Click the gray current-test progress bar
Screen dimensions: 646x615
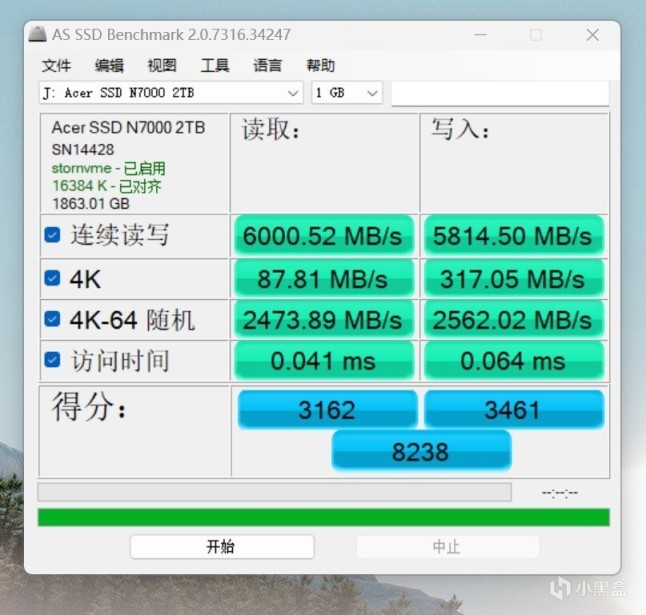coord(274,492)
